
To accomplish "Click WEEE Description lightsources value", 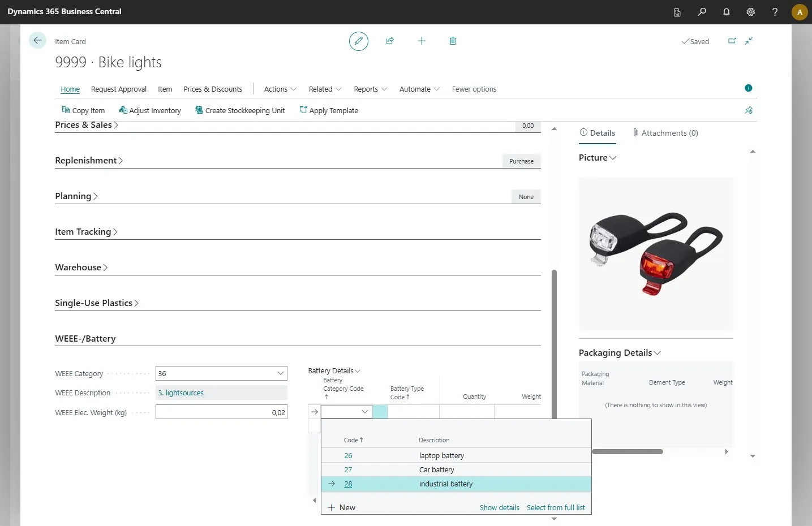I will [181, 393].
